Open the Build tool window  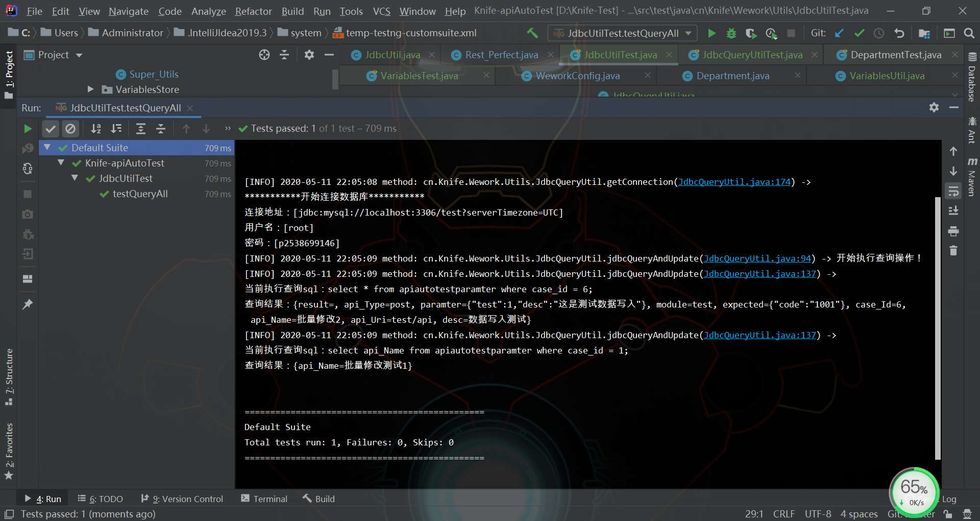319,499
